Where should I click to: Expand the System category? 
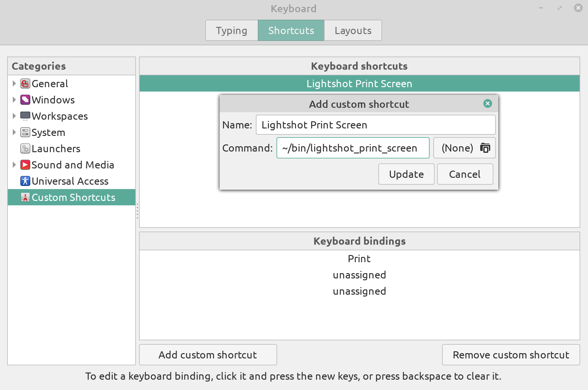(x=14, y=132)
